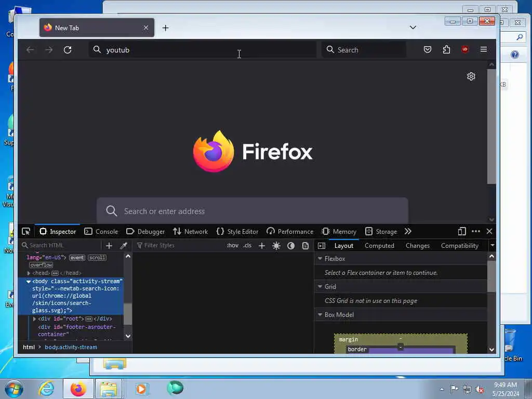Click the muted volume tray icon

coord(480,390)
